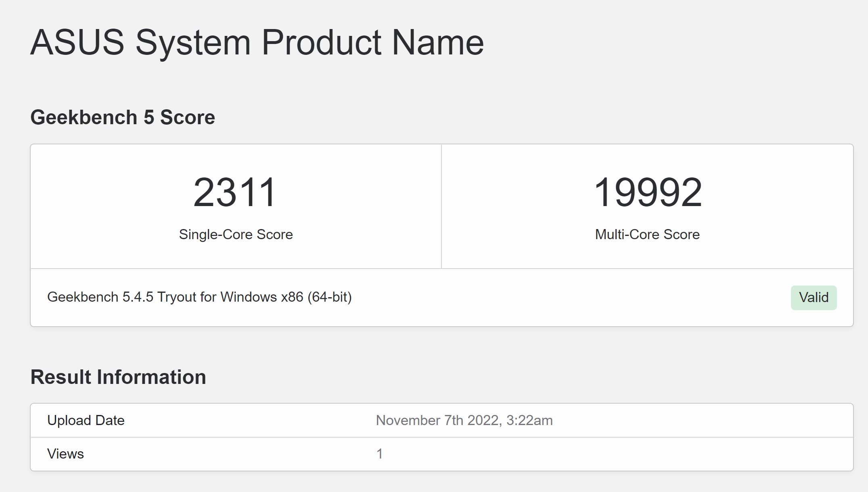
Task: Select the 'Geekbench 5 Score' heading
Action: coord(123,117)
